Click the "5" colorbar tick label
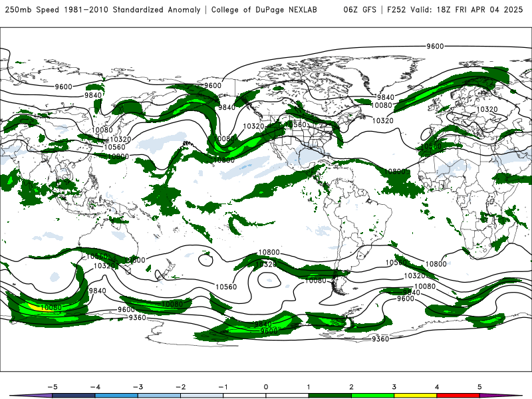 point(479,387)
